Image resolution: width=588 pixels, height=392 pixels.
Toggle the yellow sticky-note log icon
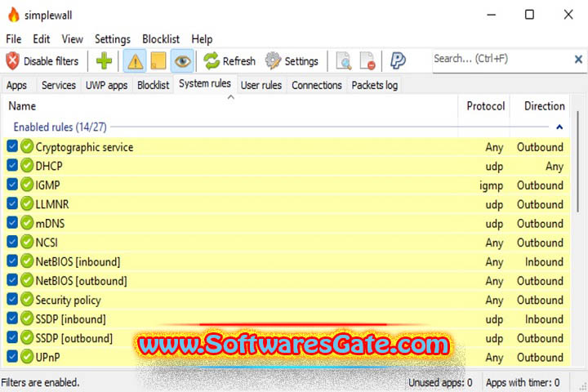[158, 60]
